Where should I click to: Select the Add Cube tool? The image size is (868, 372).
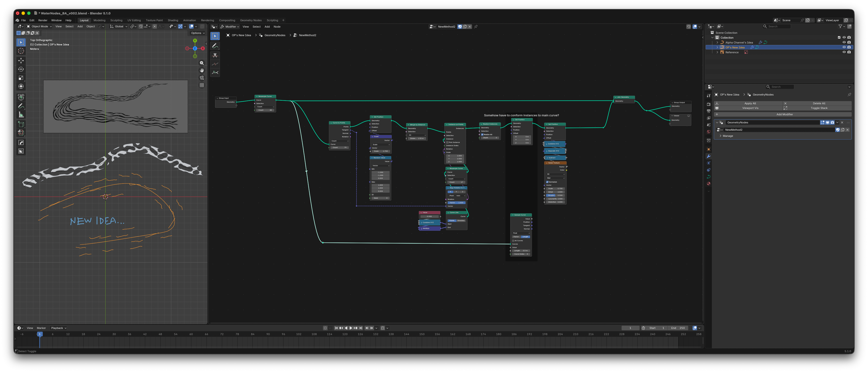21,124
